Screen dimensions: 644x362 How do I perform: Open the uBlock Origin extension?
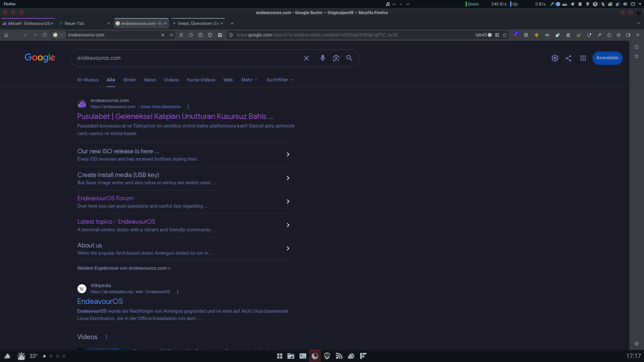516,35
